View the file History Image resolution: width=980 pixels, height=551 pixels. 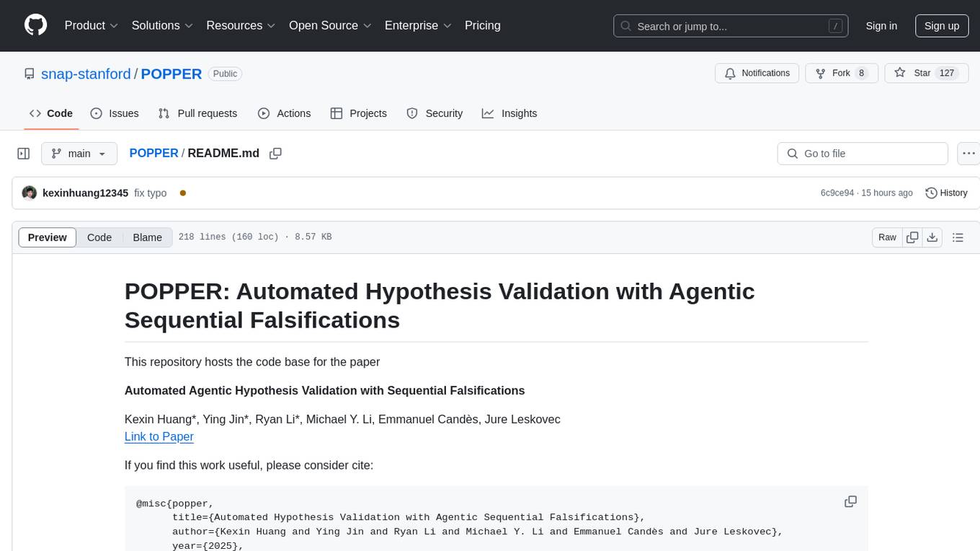pyautogui.click(x=946, y=193)
